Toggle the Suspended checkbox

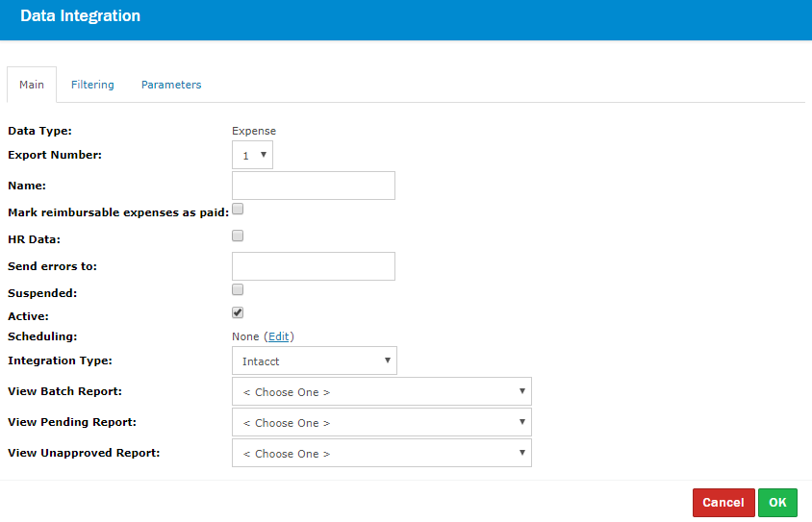coord(238,289)
